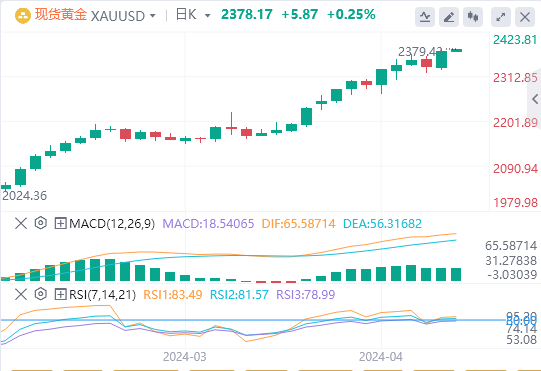The height and width of the screenshot is (371, 541).
Task: Expand the RSI indicator plus icon
Action: (x=60, y=294)
